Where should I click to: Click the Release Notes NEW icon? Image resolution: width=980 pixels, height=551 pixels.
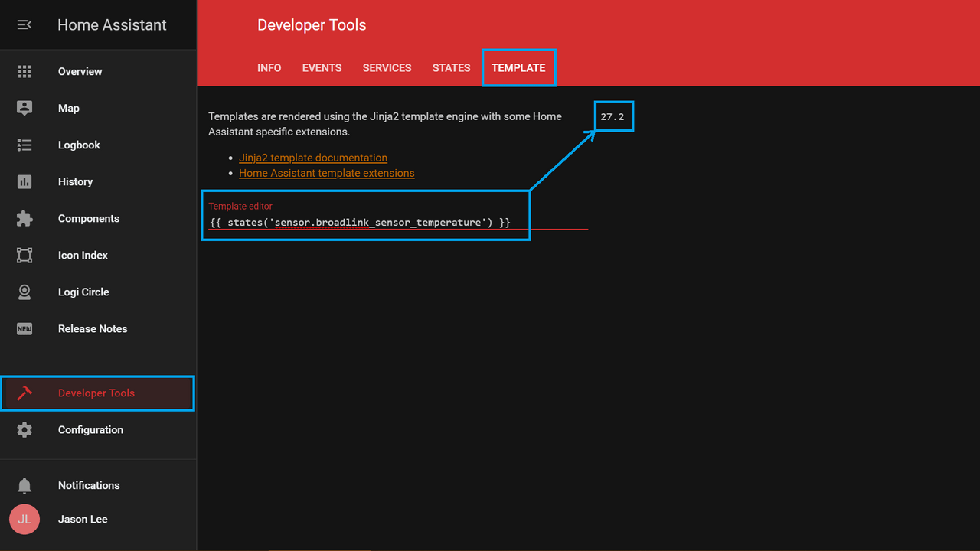(24, 328)
